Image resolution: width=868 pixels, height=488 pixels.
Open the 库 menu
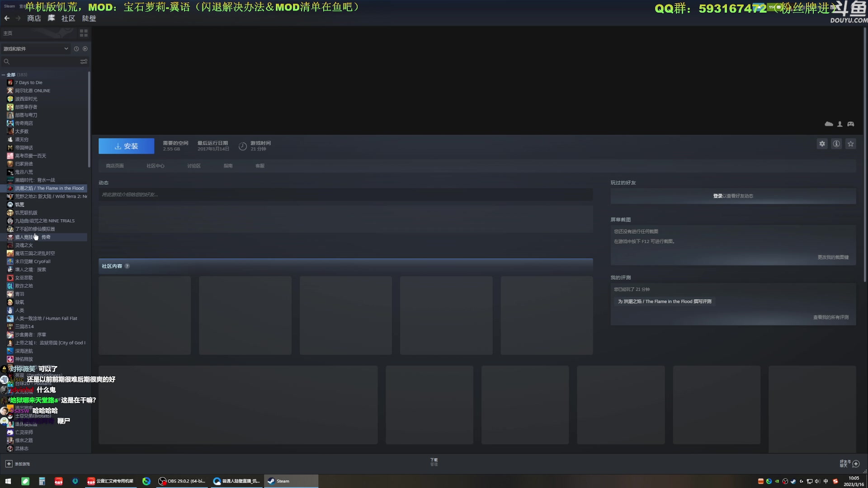(52, 19)
